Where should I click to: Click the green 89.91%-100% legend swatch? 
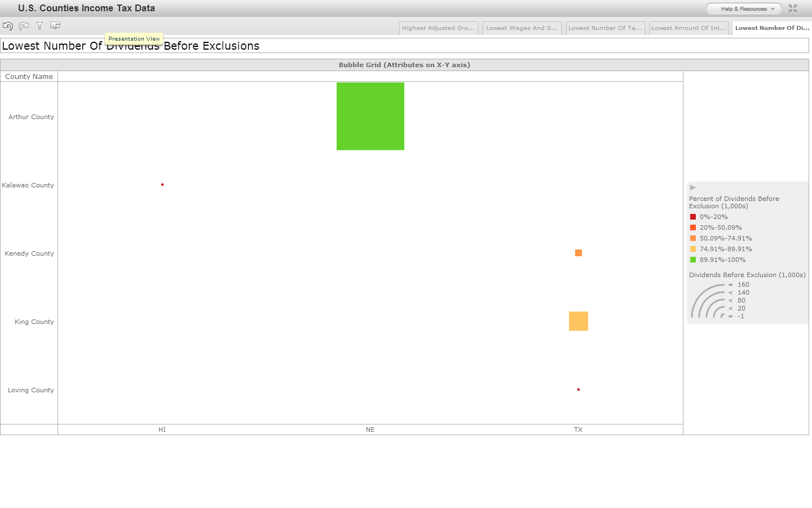(x=692, y=260)
